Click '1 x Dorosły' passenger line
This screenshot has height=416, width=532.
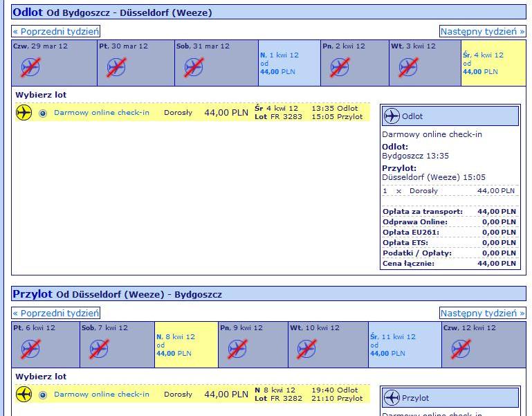pos(449,191)
